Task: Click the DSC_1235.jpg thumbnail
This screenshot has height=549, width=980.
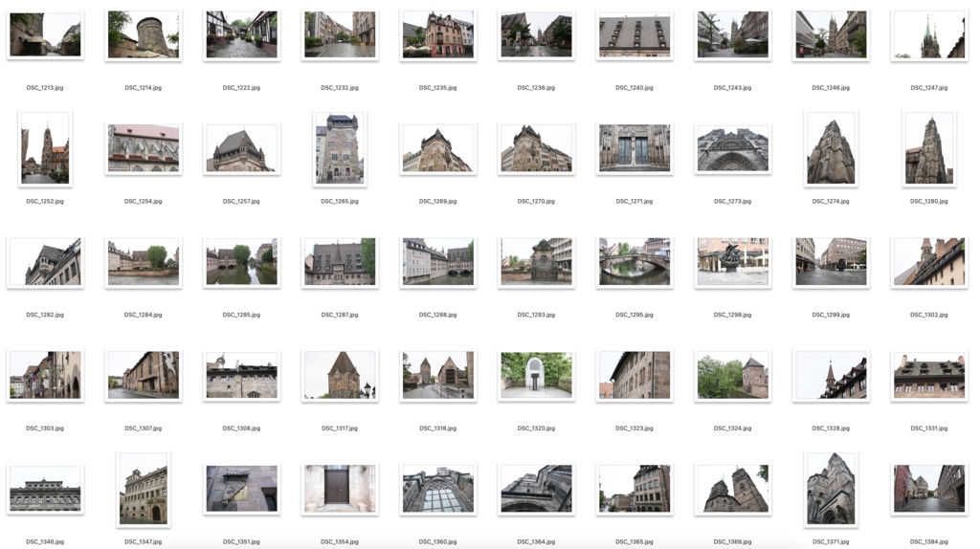Action: point(437,35)
